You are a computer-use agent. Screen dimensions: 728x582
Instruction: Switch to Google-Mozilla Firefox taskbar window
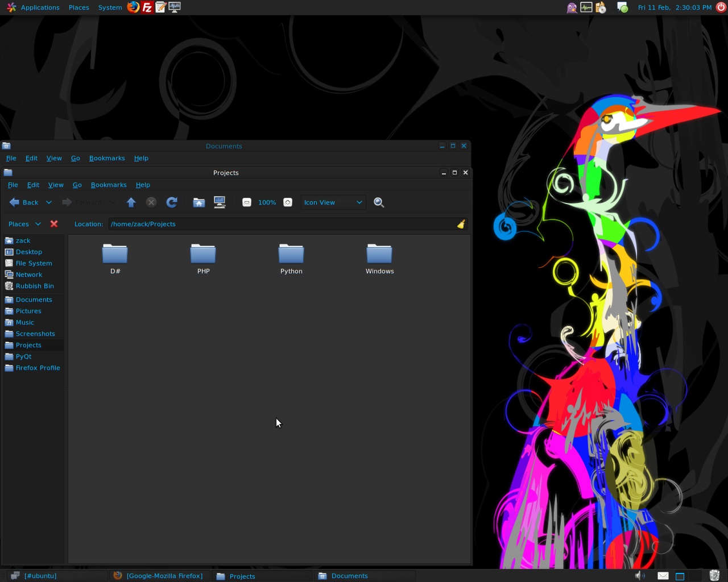click(x=159, y=576)
